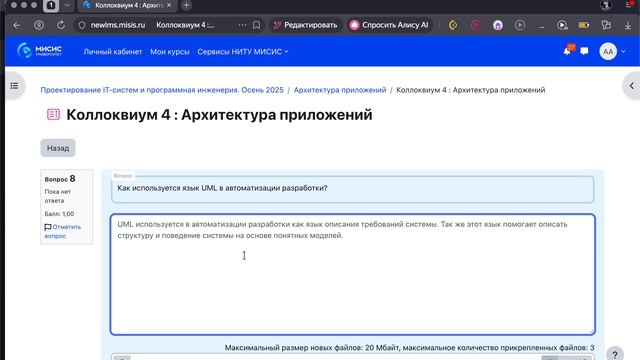
Task: Click the МИСИС university logo
Action: (40, 51)
